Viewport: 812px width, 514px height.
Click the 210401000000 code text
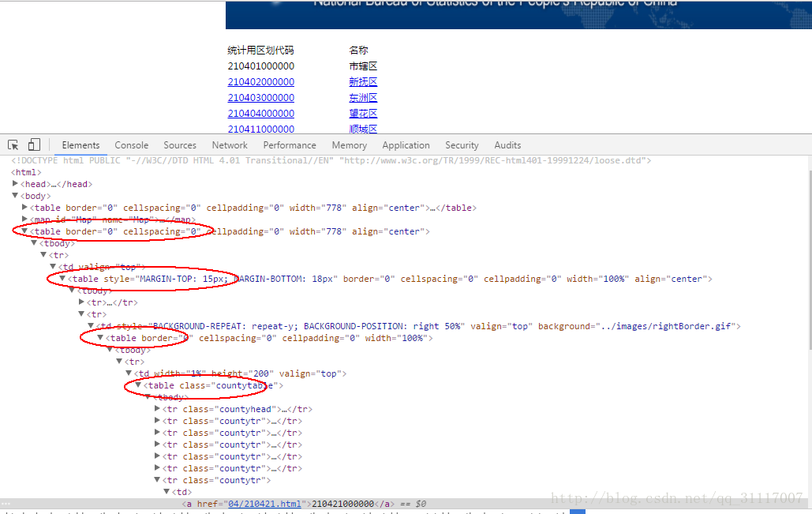(x=261, y=66)
